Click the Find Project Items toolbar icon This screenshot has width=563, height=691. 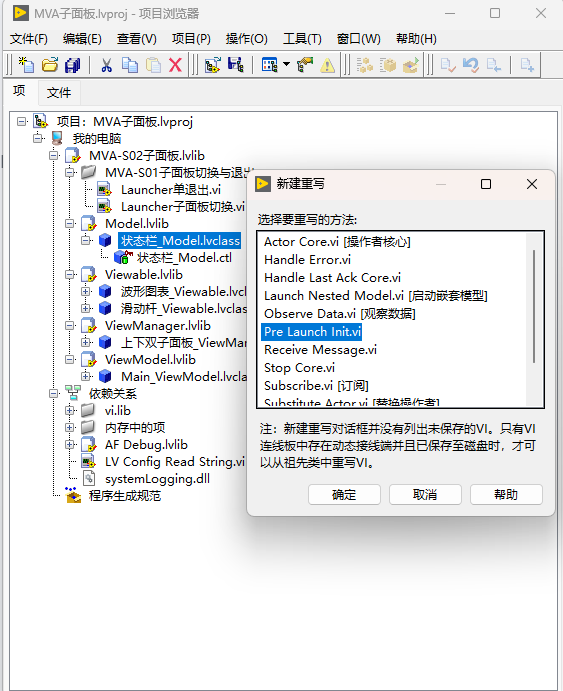click(x=305, y=65)
